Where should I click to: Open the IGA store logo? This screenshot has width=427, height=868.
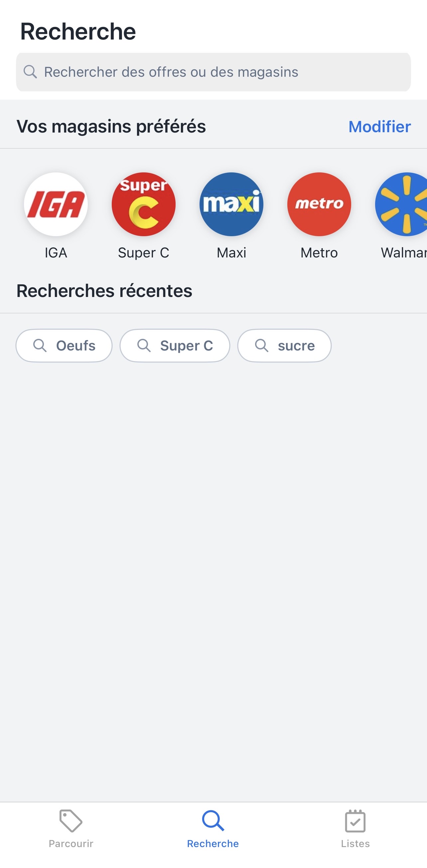coord(56,204)
